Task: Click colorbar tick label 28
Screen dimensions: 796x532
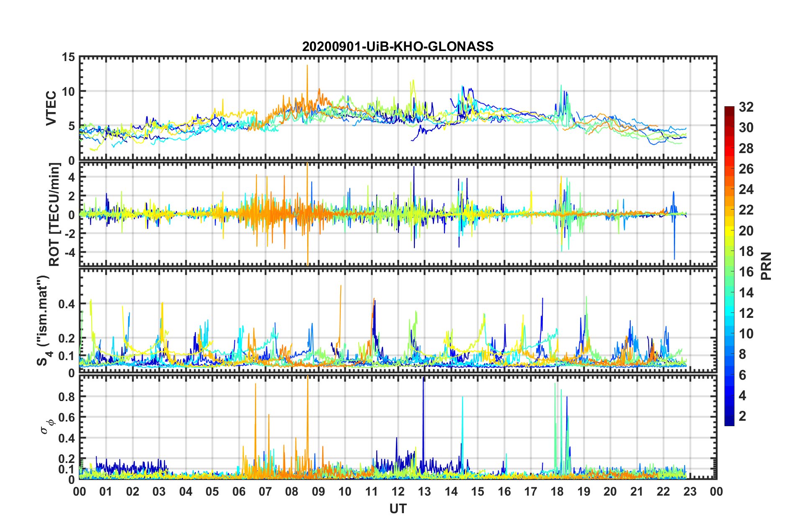Action: [746, 148]
